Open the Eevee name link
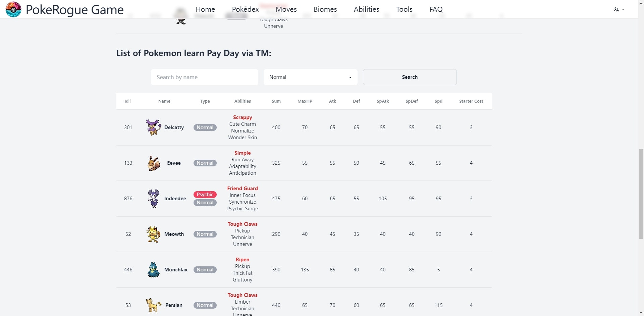This screenshot has height=316, width=644. pyautogui.click(x=174, y=163)
